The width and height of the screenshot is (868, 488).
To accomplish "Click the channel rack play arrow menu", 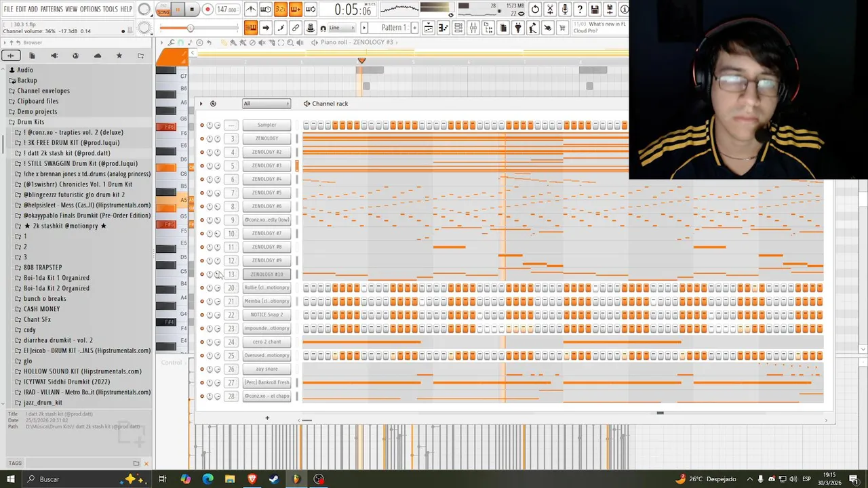I will (x=201, y=104).
